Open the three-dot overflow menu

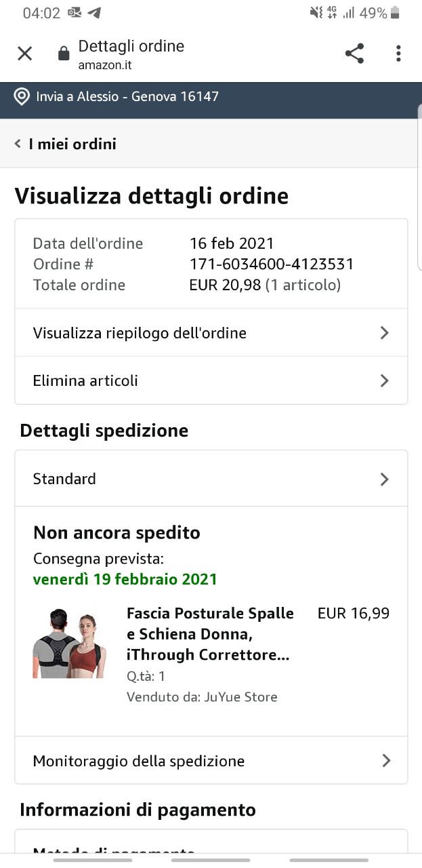coord(398,54)
